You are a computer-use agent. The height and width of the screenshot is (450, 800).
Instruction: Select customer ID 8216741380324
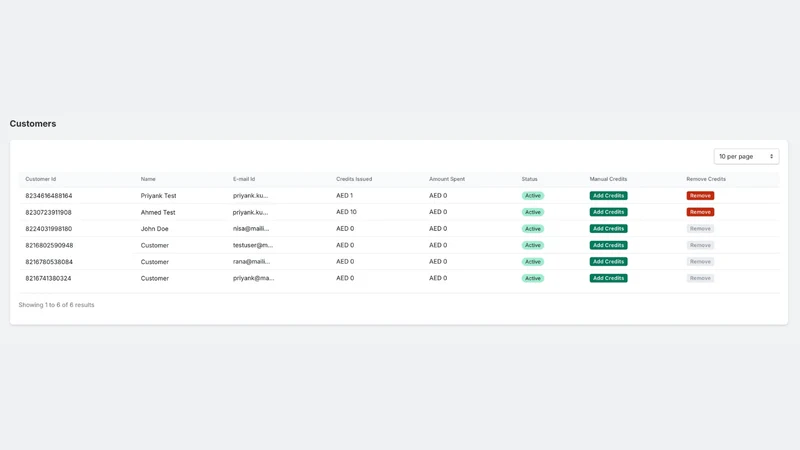click(x=48, y=278)
